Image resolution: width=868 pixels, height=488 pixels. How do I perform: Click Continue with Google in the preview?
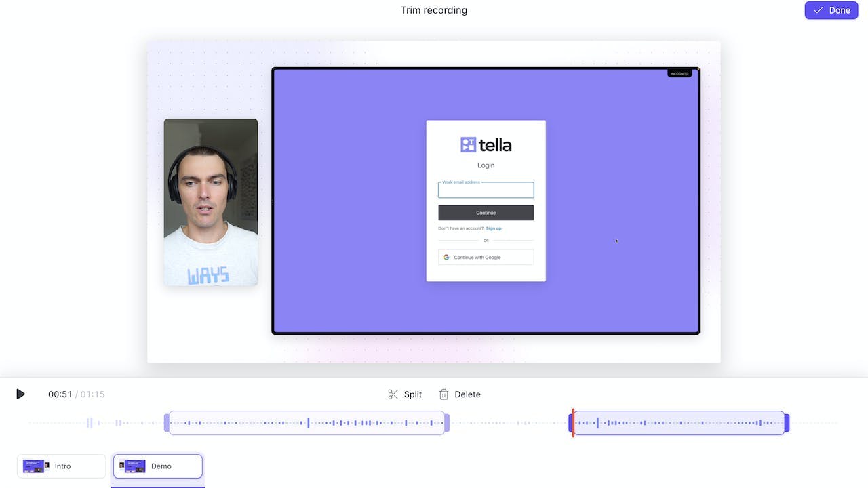coord(486,257)
